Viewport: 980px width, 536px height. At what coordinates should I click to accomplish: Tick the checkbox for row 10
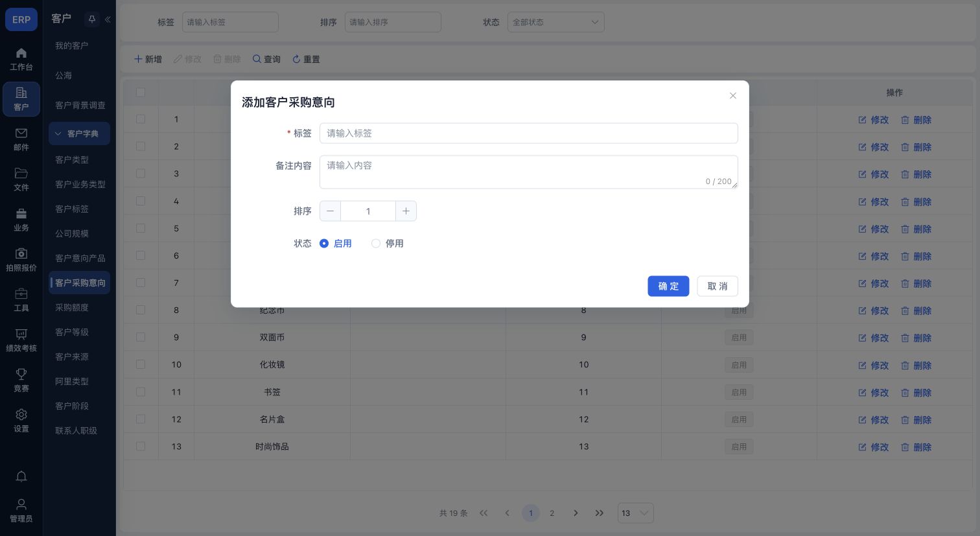tap(141, 364)
